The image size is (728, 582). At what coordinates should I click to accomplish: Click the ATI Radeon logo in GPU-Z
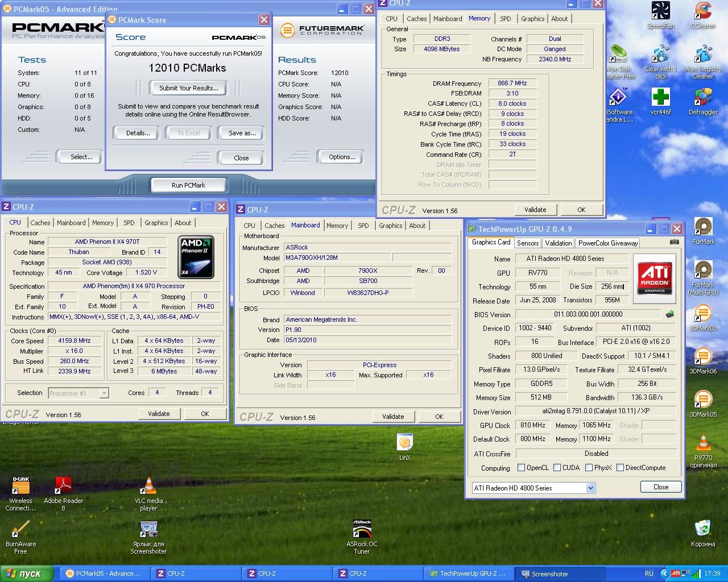pos(655,277)
